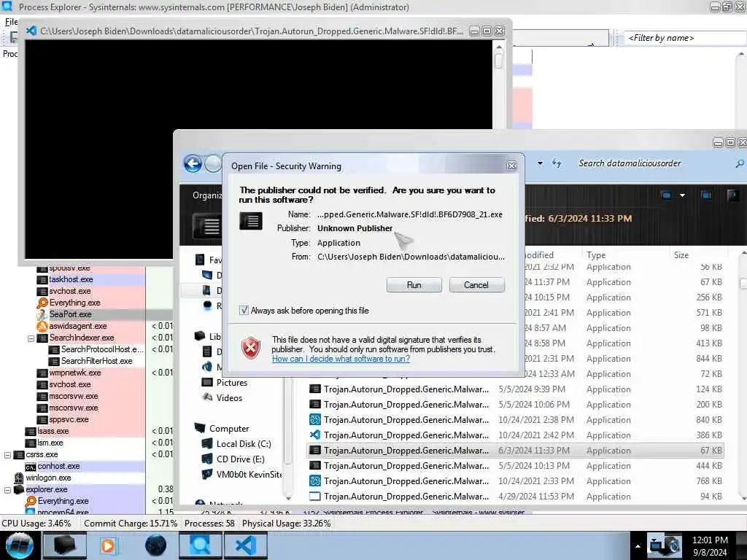This screenshot has width=747, height=560.
Task: Cancel the Open File Security Warning
Action: click(x=476, y=285)
